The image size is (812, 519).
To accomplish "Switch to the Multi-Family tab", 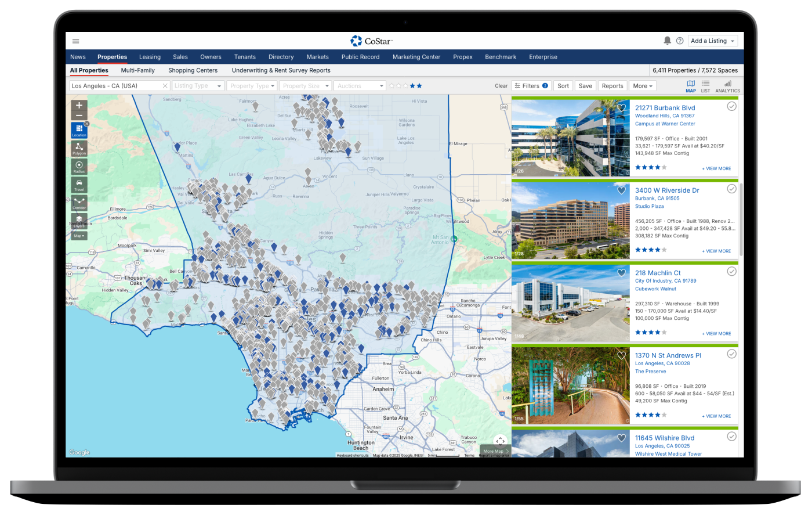I will pyautogui.click(x=137, y=70).
